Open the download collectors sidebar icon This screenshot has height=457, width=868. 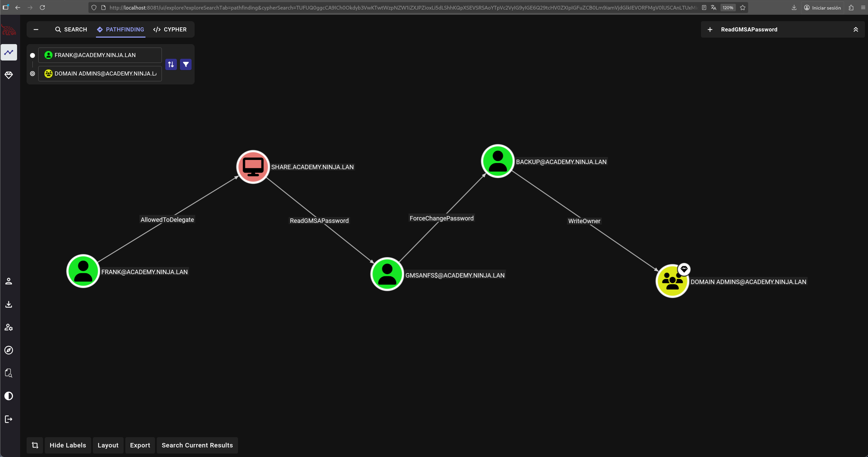[9, 304]
